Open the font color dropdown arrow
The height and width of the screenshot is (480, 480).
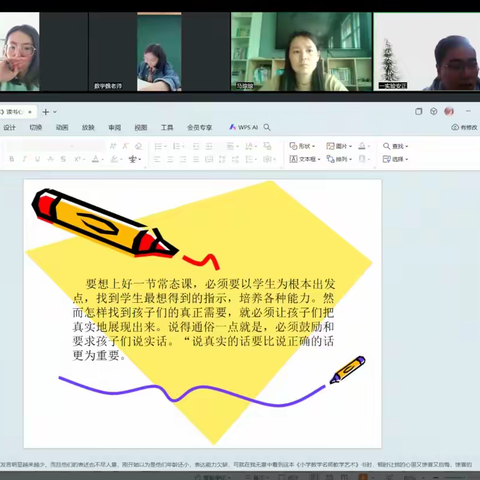point(102,160)
